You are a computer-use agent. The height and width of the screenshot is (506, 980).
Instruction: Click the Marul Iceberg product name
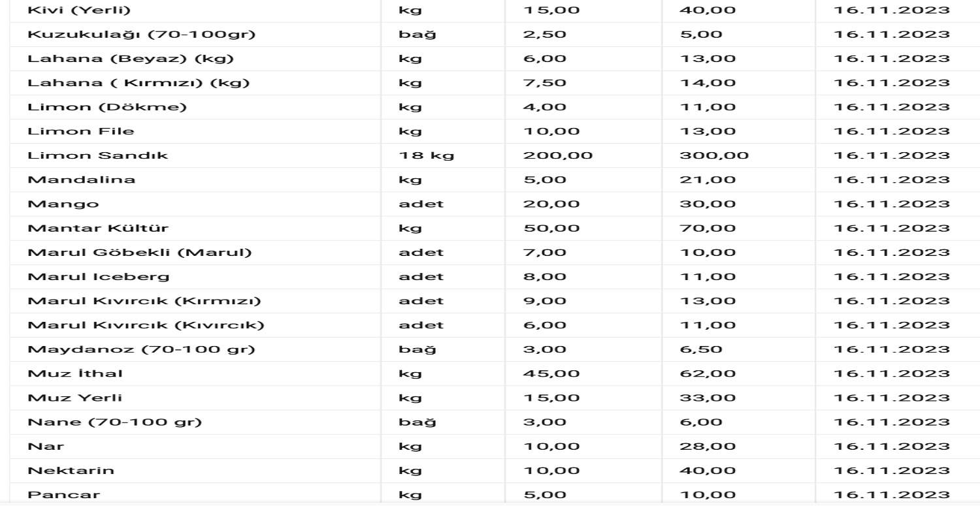(99, 277)
